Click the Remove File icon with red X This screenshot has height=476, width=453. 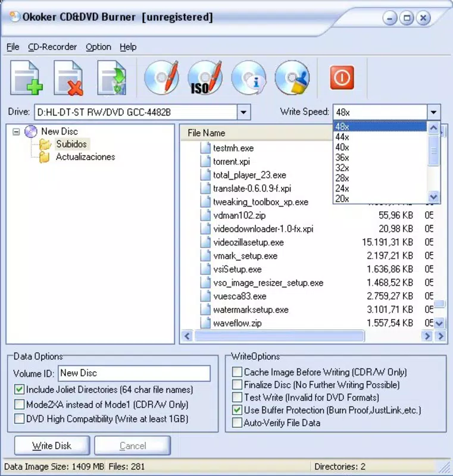pyautogui.click(x=68, y=78)
